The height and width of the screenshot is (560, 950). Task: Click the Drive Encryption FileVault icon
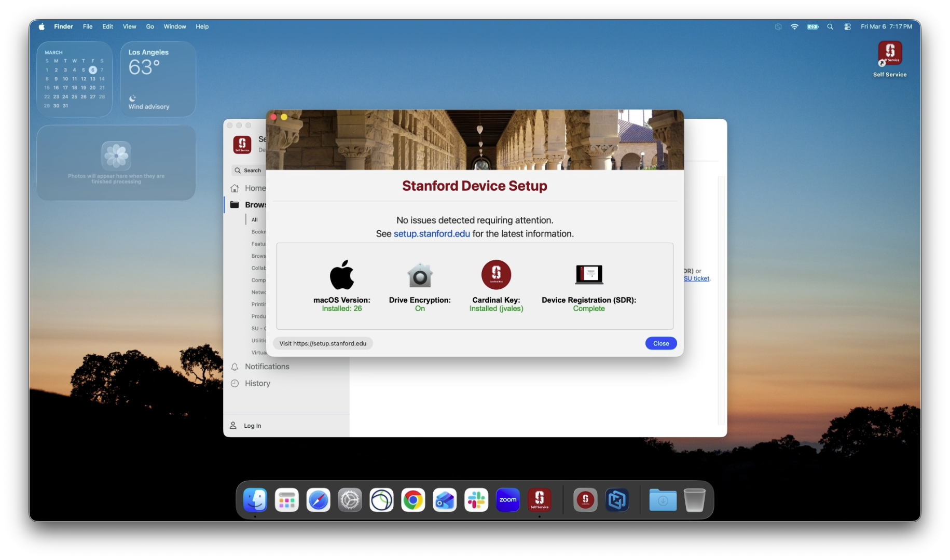tap(420, 275)
